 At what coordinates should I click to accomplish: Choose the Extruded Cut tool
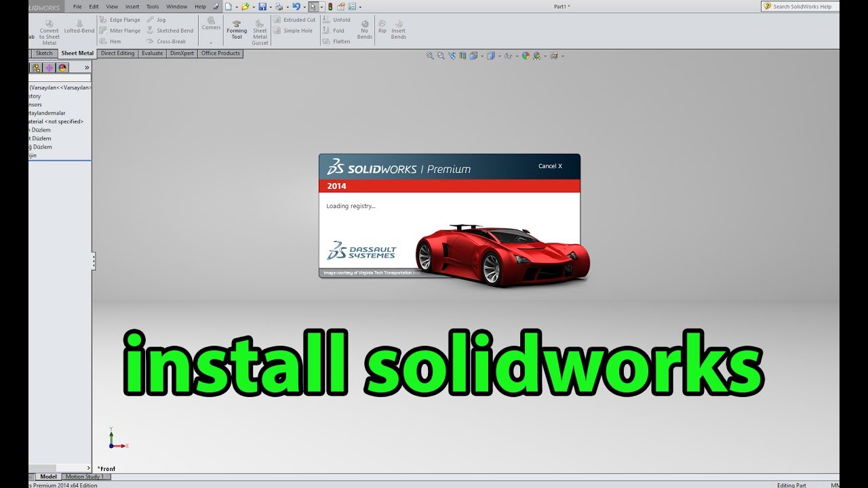tap(294, 20)
